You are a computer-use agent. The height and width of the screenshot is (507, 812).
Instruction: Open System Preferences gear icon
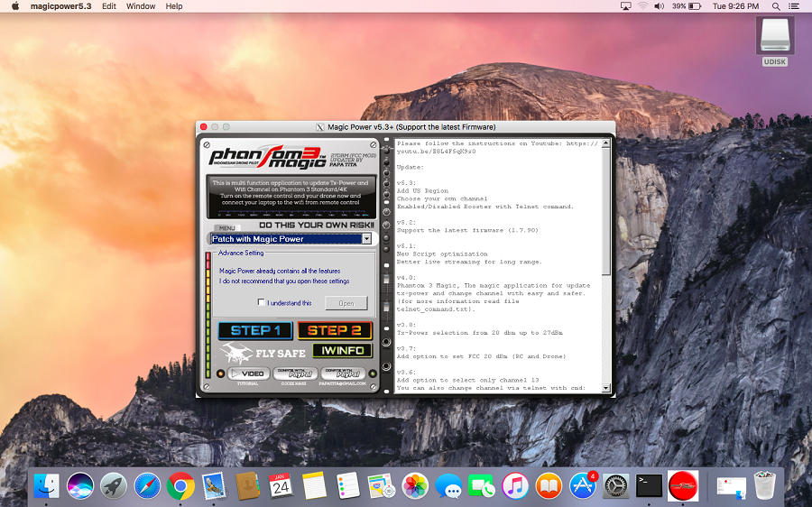click(615, 486)
